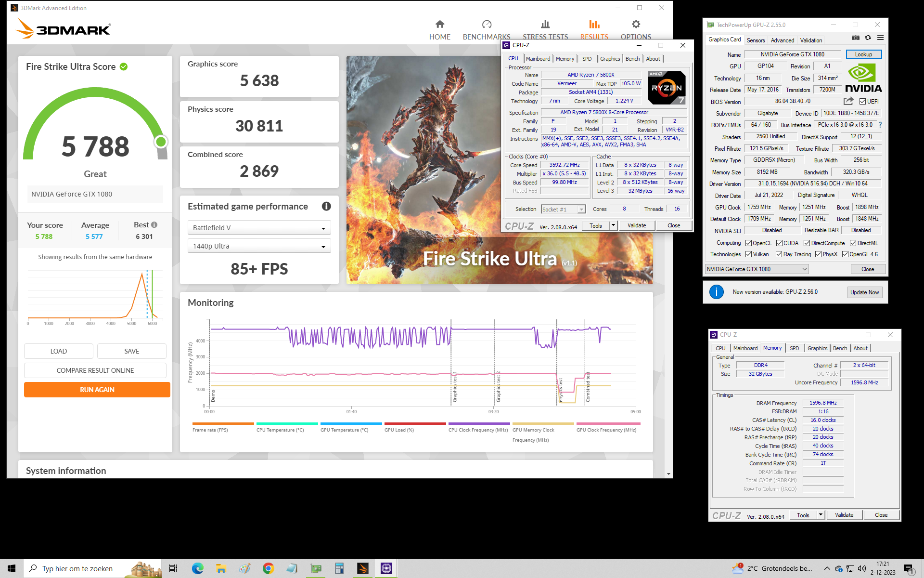Open notification center icon
This screenshot has height=578, width=924.
click(x=909, y=569)
